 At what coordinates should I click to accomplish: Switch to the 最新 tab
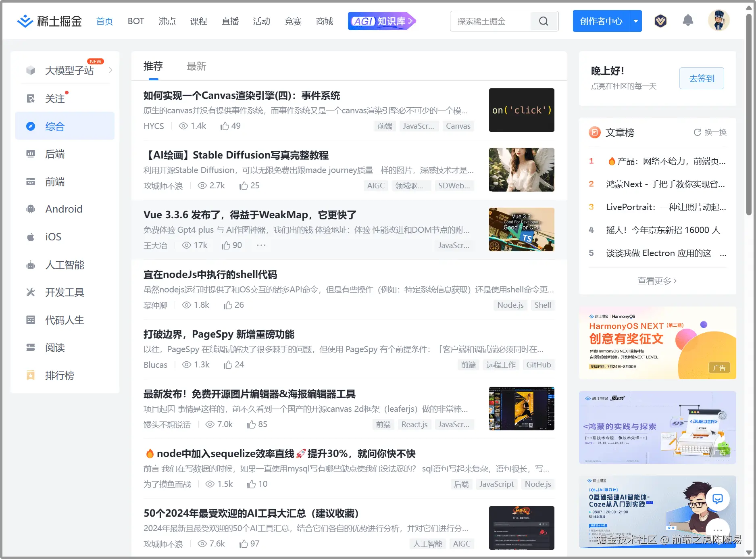[x=196, y=66]
